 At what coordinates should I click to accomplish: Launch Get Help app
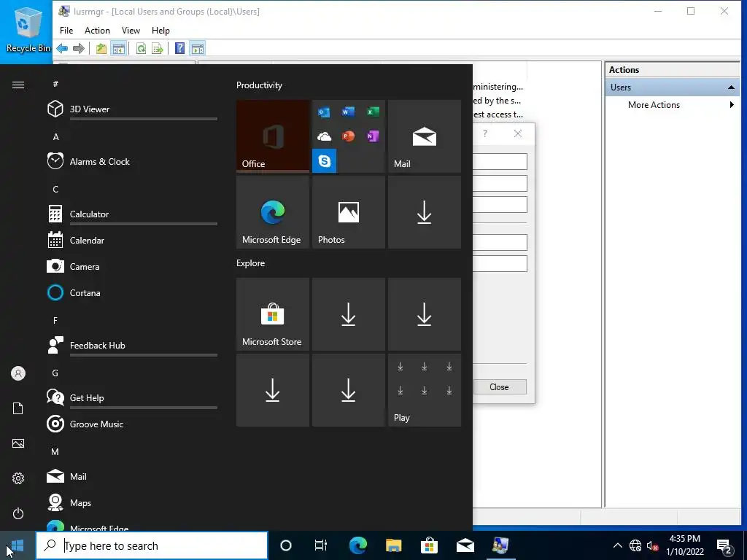[131, 397]
